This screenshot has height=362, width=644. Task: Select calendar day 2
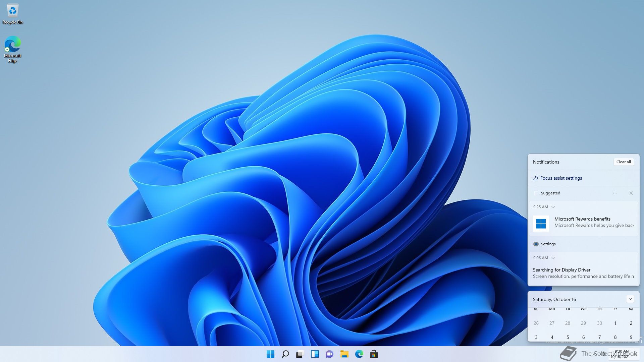pyautogui.click(x=631, y=323)
